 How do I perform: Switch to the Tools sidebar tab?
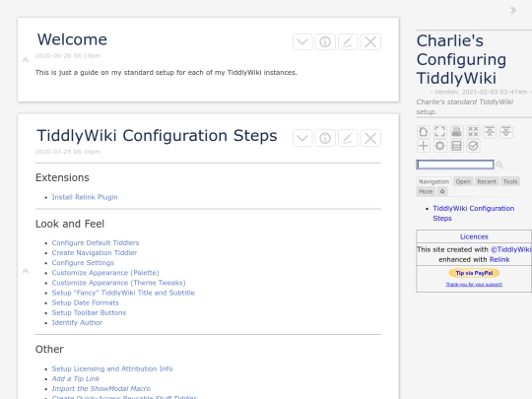(x=510, y=181)
